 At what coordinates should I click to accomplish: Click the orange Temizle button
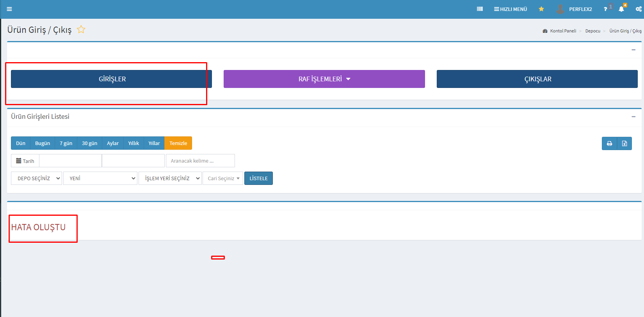[178, 143]
